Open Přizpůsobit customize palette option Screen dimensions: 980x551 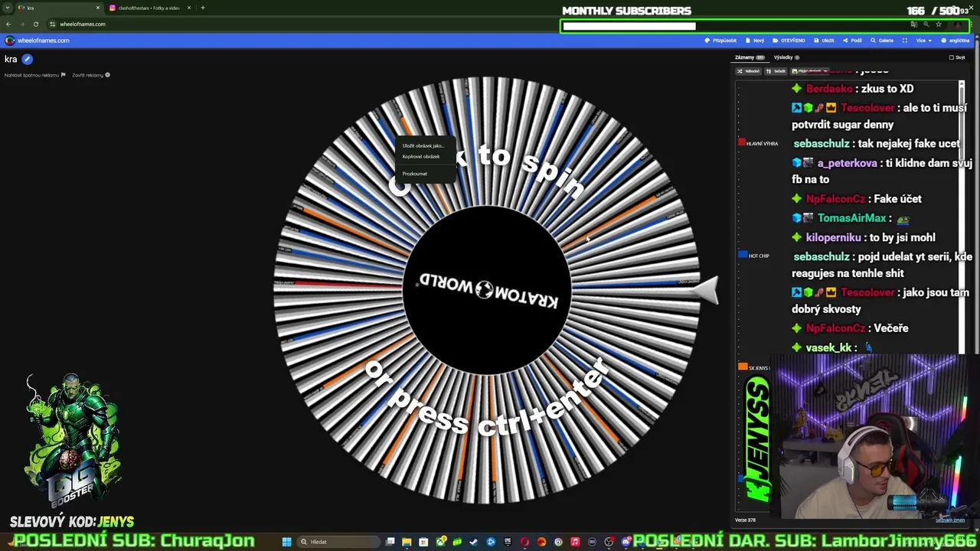coord(720,41)
